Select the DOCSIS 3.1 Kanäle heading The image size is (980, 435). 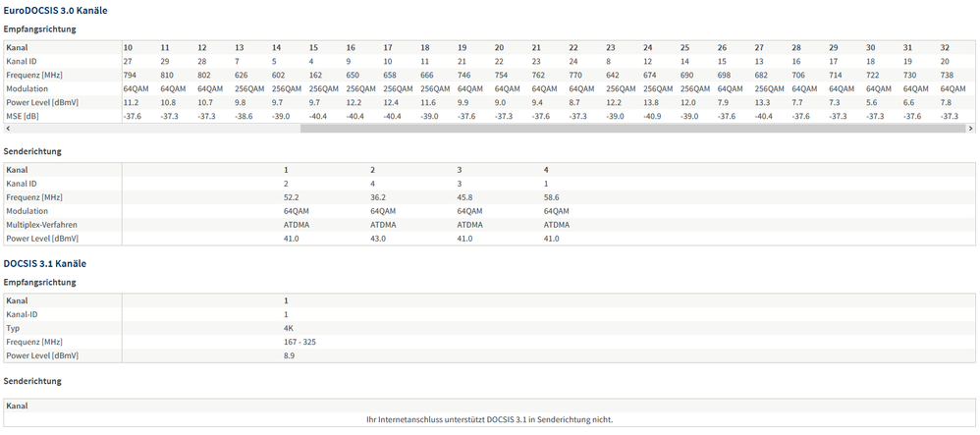point(45,264)
